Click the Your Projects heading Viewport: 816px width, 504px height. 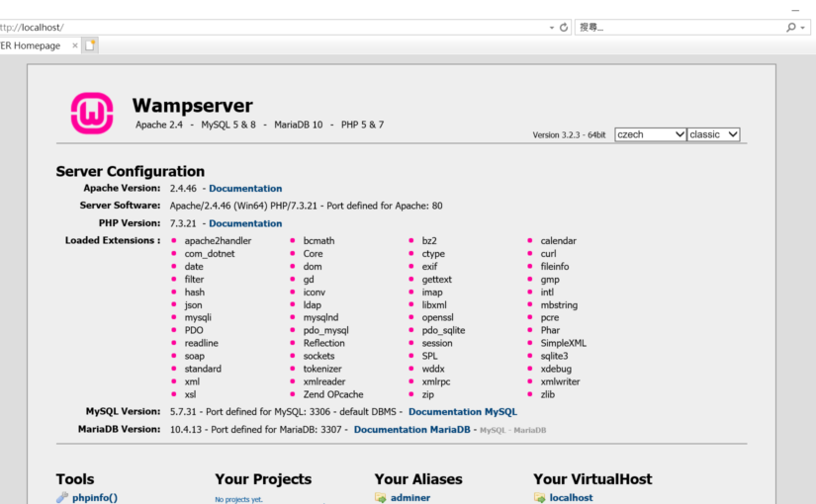[x=263, y=479]
